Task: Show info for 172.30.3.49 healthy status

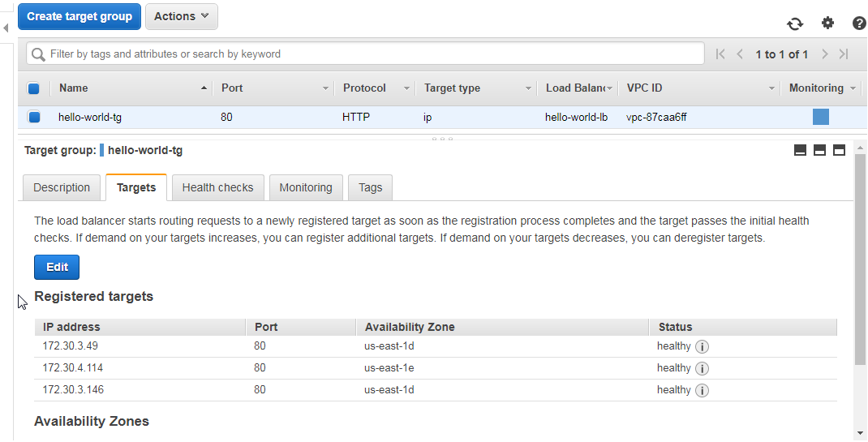Action: pos(702,347)
